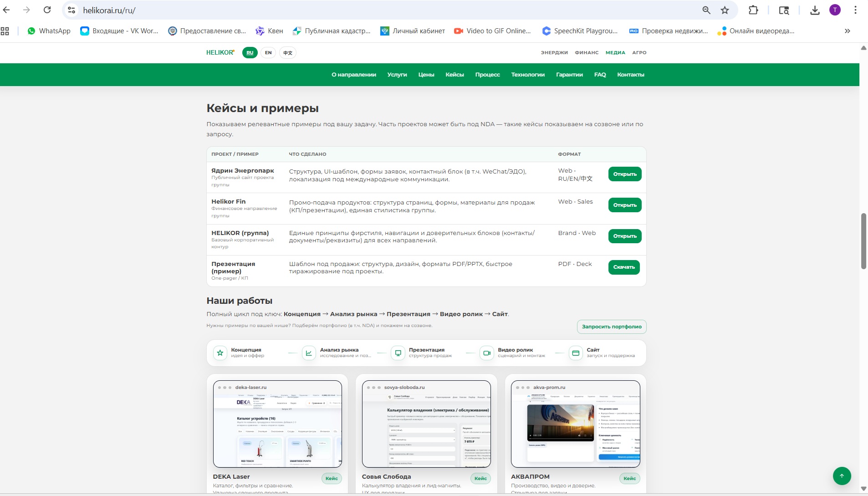Viewport: 868px width, 496px height.
Task: Open the browser extensions puzzle icon
Action: [753, 10]
